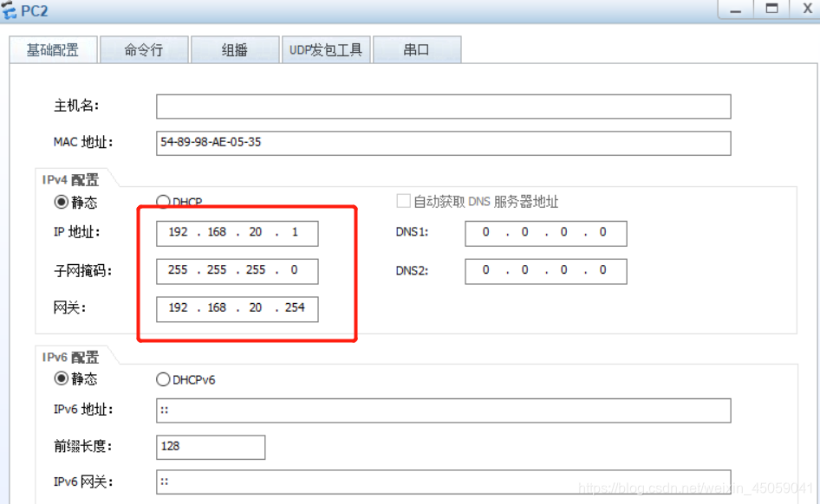Image resolution: width=820 pixels, height=504 pixels.
Task: Select IPv4 静态 radio button
Action: point(62,202)
